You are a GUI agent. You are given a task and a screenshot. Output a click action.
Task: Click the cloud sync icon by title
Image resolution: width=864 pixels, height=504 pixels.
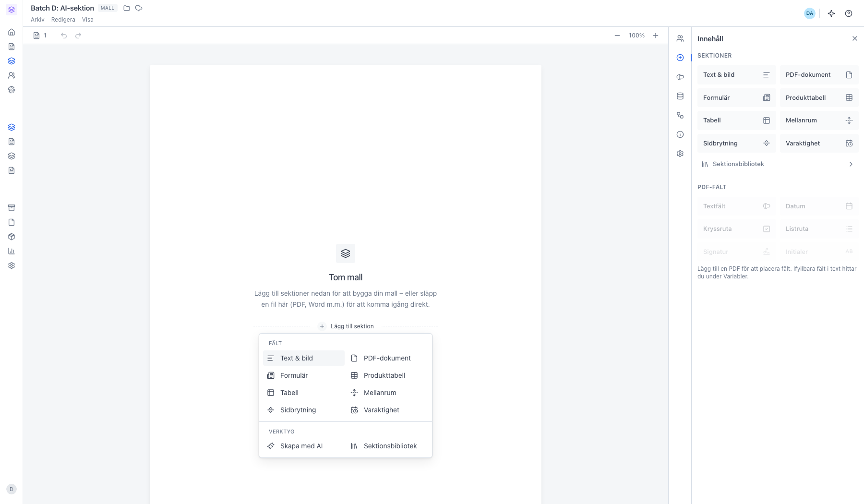(139, 8)
